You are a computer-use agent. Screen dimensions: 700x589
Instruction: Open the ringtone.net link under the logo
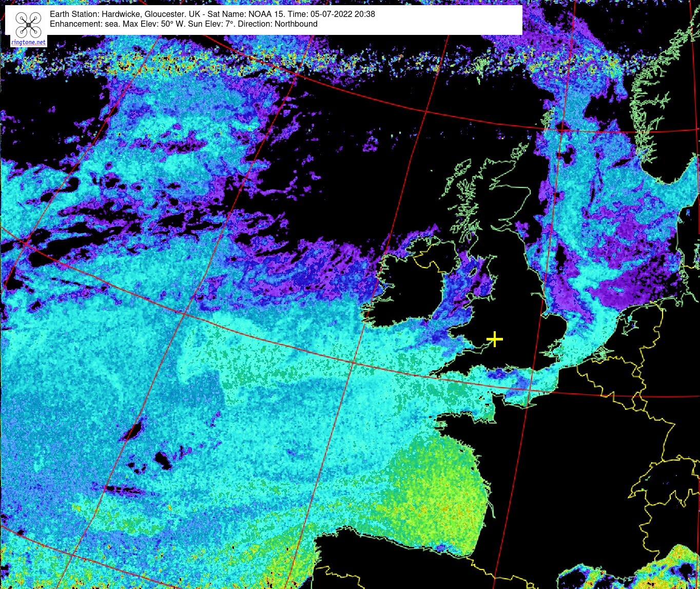[x=28, y=42]
